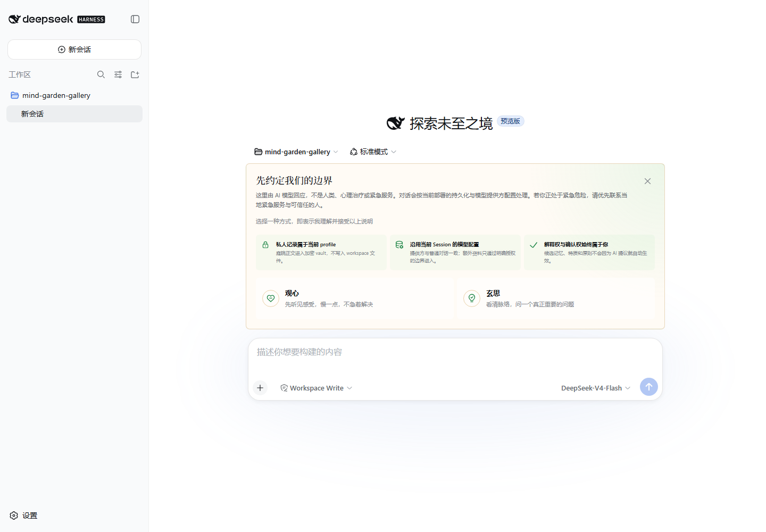Open the DeepSeek-V4-Flash model selector
Screen dimensions: 766x532
pyautogui.click(x=596, y=388)
